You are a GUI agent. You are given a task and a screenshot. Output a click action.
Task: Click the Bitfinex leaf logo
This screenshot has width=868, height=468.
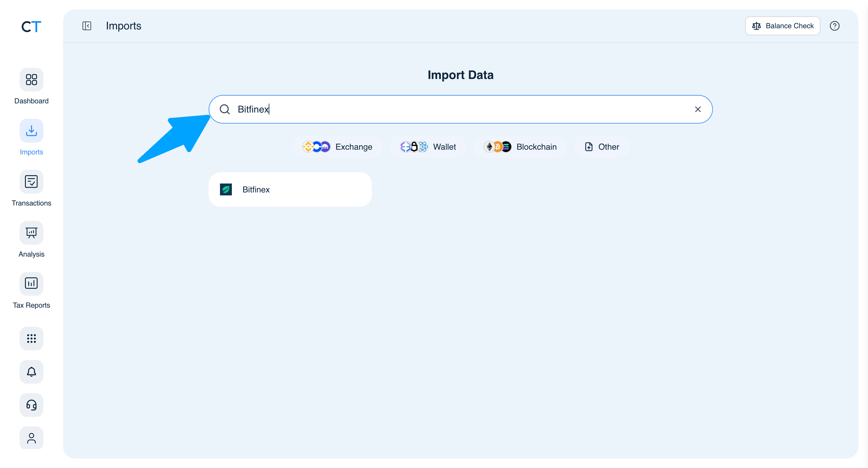click(226, 189)
